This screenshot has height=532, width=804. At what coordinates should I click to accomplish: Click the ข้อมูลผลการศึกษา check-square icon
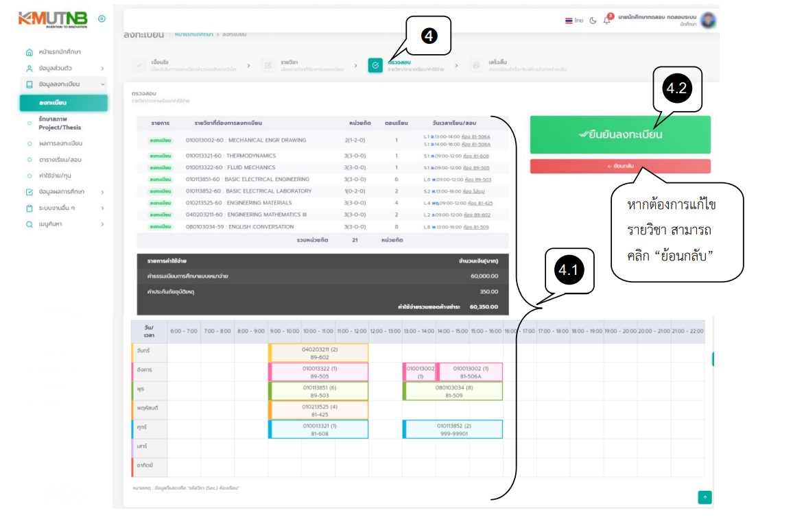pyautogui.click(x=29, y=192)
